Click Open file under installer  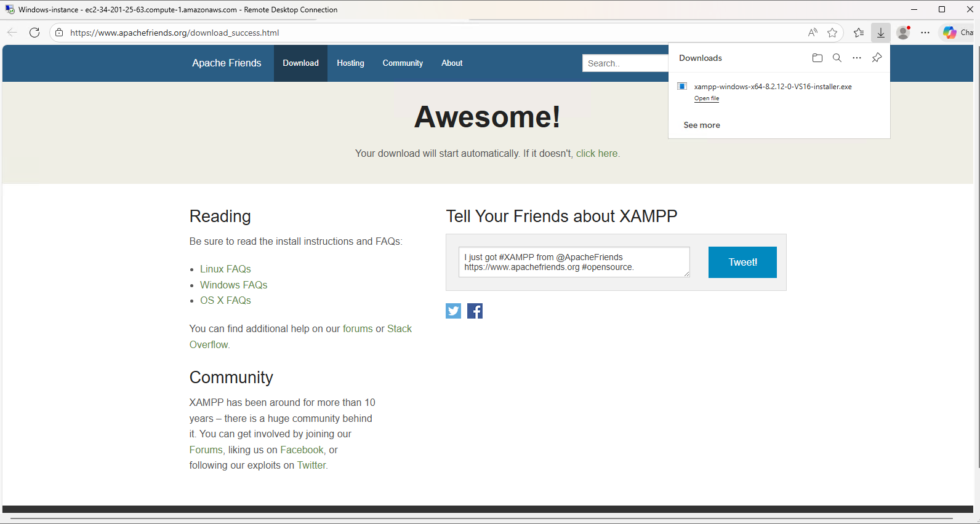tap(707, 98)
